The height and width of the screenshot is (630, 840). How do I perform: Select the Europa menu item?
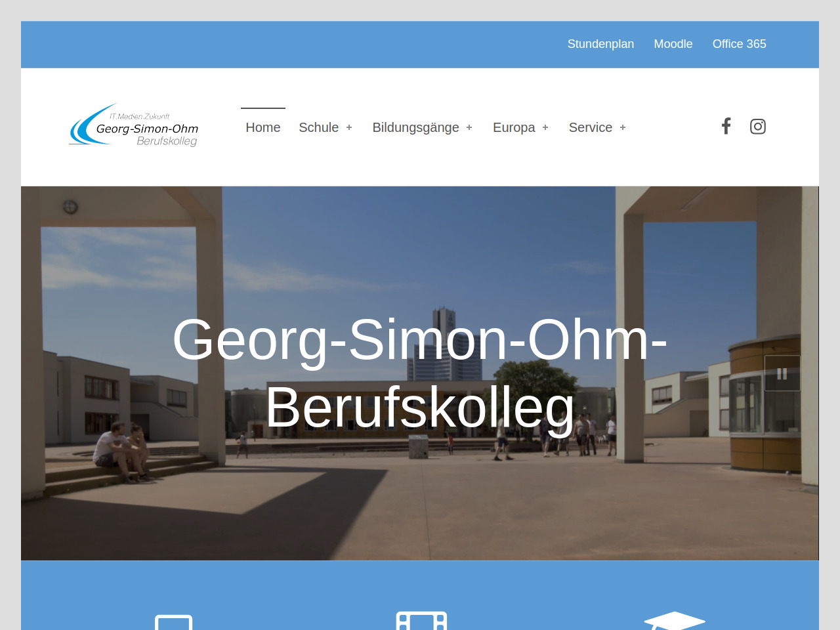pos(514,127)
